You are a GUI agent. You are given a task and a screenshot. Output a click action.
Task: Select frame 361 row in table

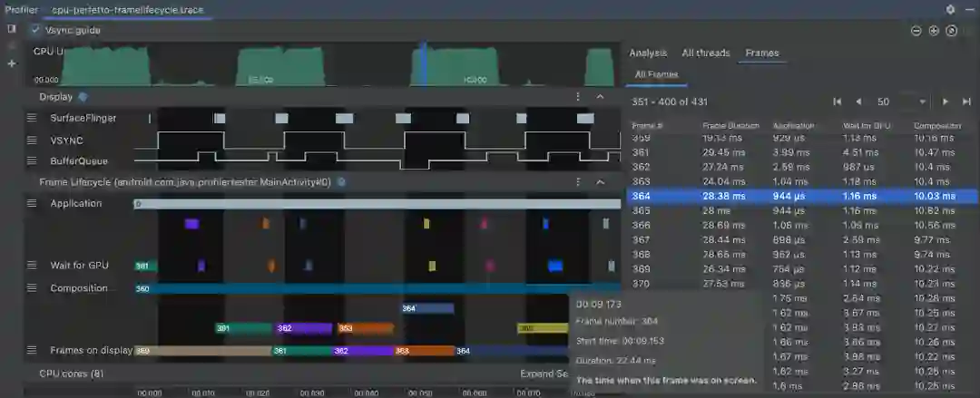pos(802,151)
